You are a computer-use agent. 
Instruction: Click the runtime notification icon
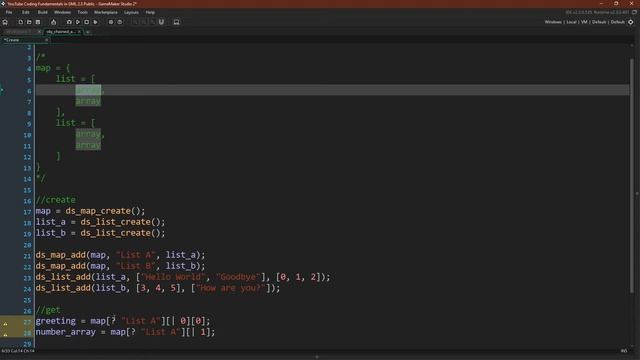634,12
